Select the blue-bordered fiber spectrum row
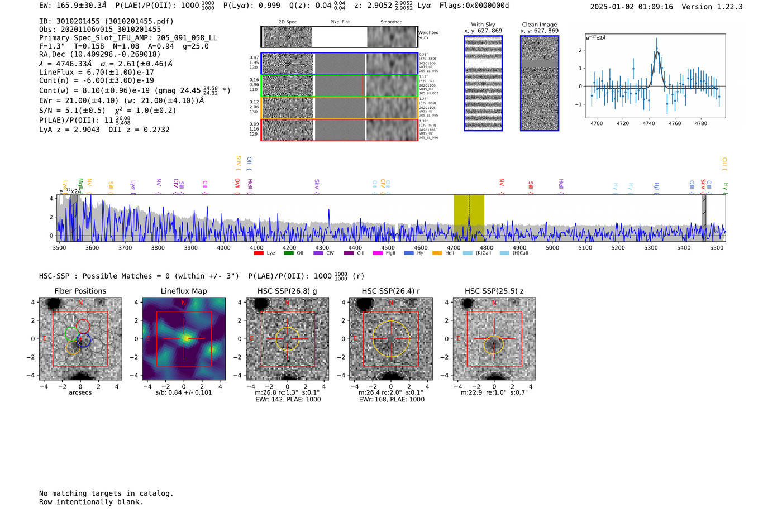The height and width of the screenshot is (532, 782). tap(339, 64)
